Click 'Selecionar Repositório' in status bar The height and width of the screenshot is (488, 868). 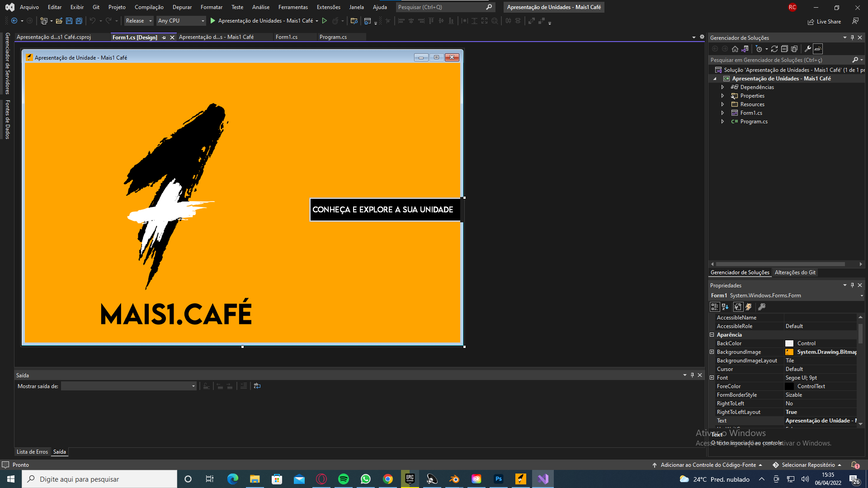808,465
